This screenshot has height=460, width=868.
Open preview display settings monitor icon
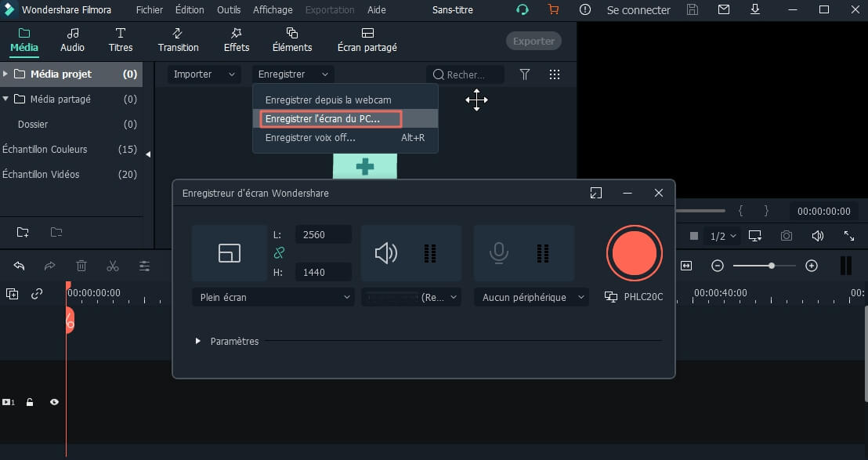click(x=755, y=236)
